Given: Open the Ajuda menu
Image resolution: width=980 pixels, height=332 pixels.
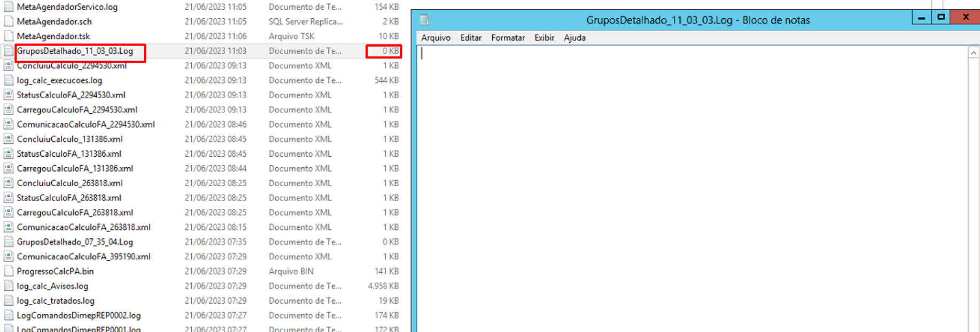Looking at the screenshot, I should tap(574, 38).
